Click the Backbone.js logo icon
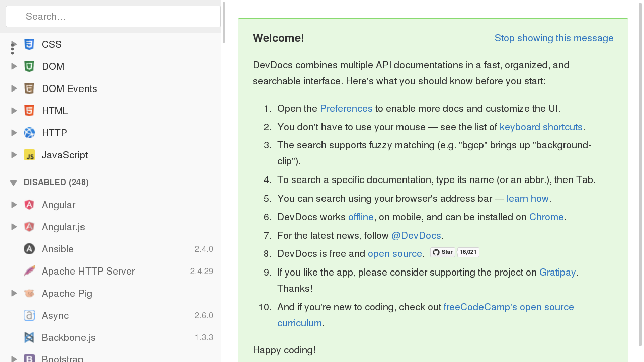Image resolution: width=644 pixels, height=362 pixels. (x=29, y=337)
